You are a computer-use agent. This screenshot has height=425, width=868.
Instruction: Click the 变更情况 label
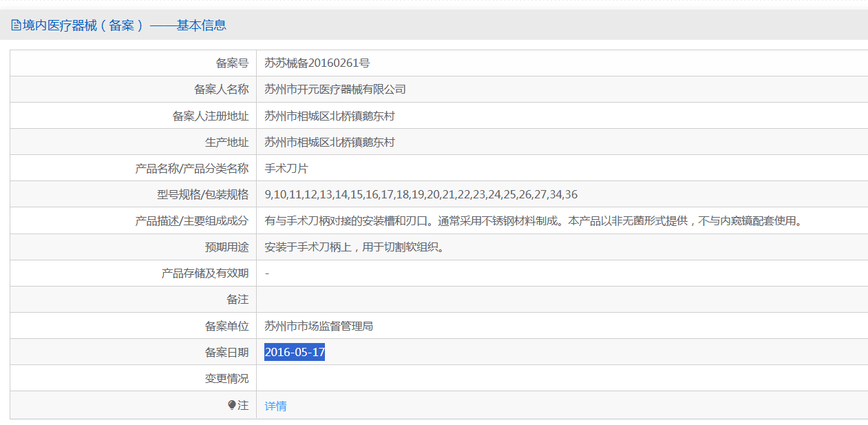click(x=226, y=378)
